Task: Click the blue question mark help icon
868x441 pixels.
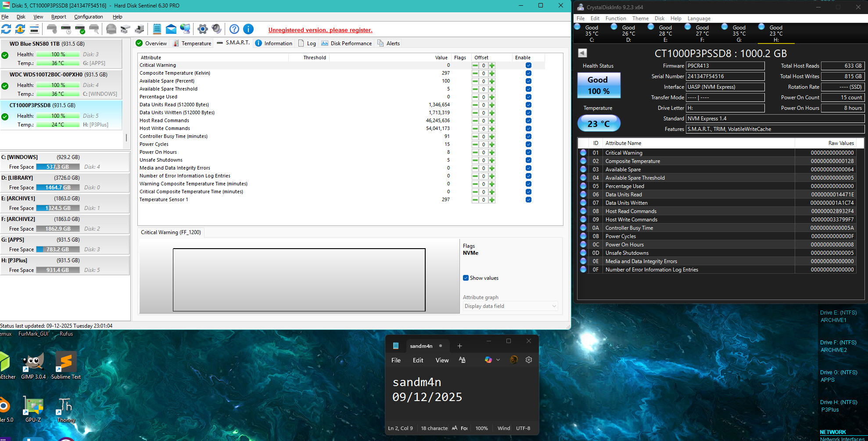Action: (x=234, y=29)
